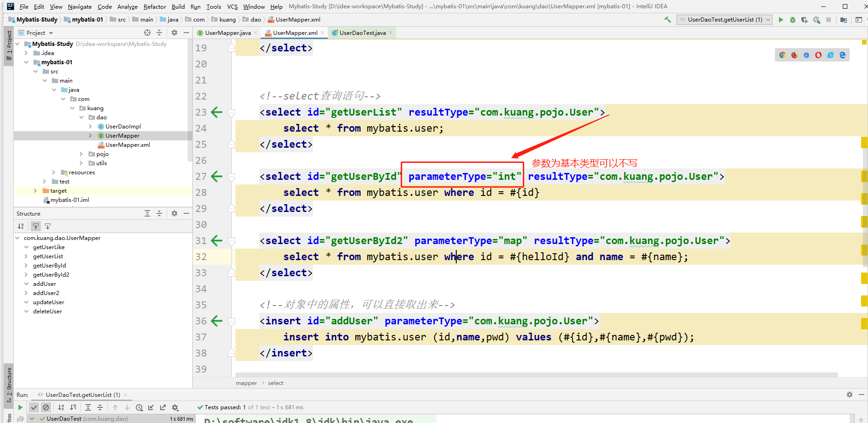868x423 pixels.
Task: Open the run configuration dropdown UserDaoTest.getUserList
Action: [724, 20]
